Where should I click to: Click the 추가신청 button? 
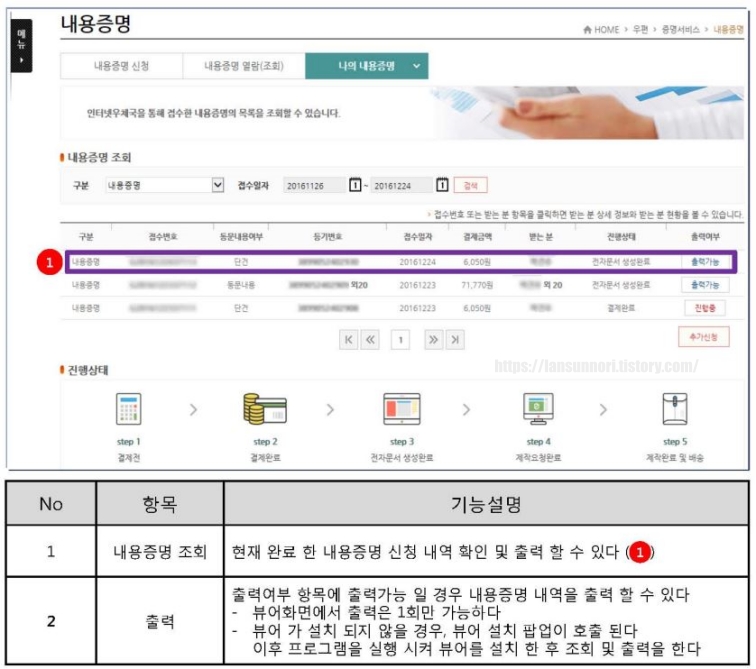coord(703,337)
